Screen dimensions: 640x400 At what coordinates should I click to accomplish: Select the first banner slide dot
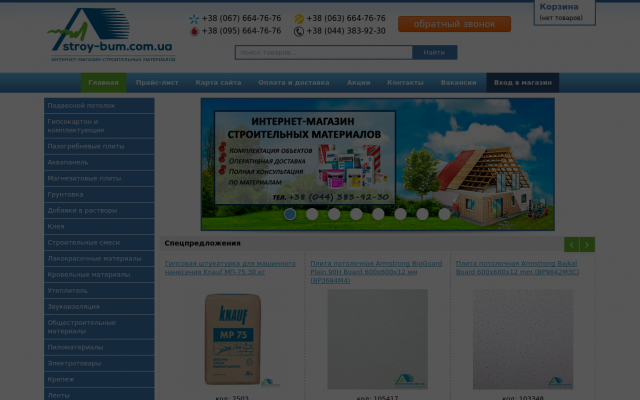click(x=290, y=214)
